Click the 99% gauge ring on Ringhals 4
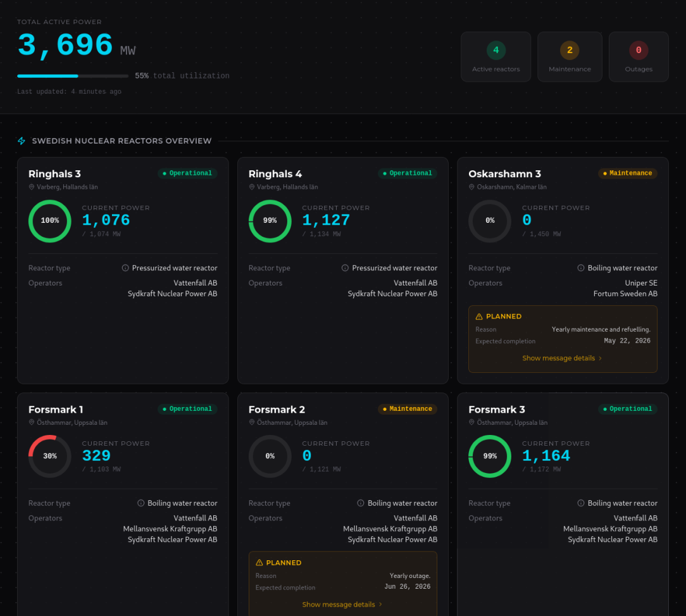The width and height of the screenshot is (686, 616). pyautogui.click(x=270, y=221)
